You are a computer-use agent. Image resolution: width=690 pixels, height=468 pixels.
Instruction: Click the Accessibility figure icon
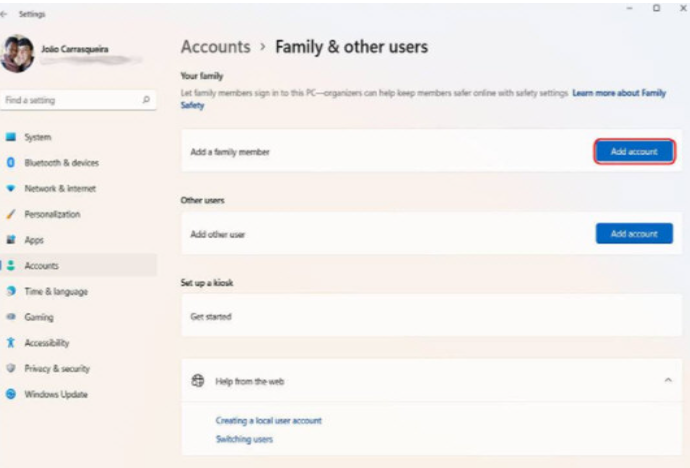click(x=11, y=343)
